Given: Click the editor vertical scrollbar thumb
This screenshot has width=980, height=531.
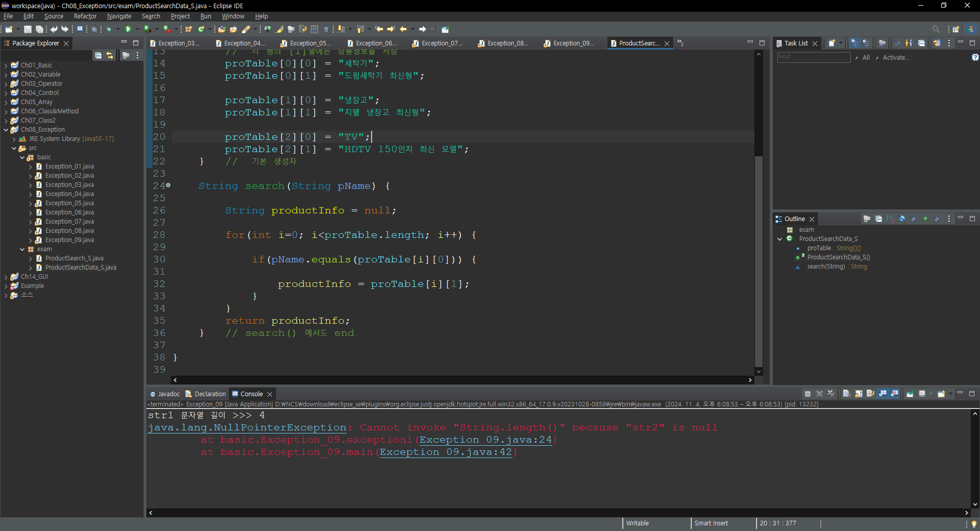Looking at the screenshot, I should (x=758, y=260).
